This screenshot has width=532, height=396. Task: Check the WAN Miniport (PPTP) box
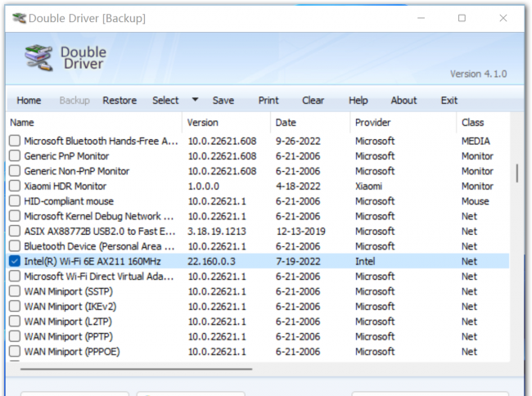click(15, 336)
